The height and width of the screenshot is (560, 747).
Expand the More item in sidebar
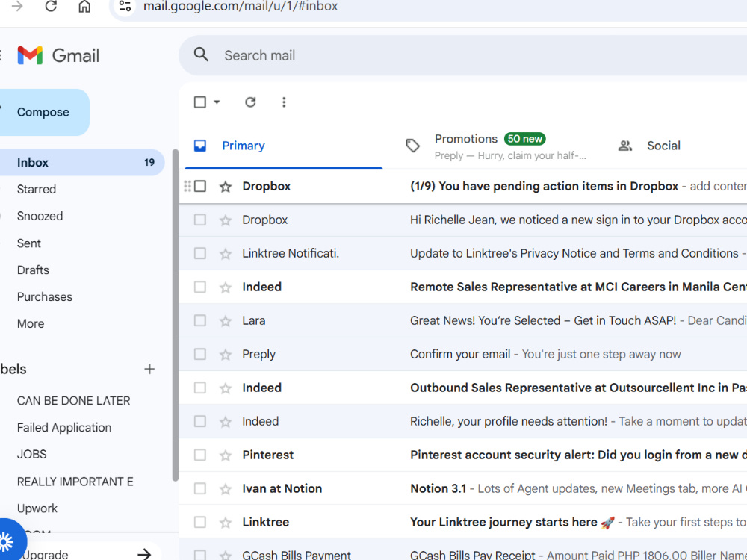(31, 324)
